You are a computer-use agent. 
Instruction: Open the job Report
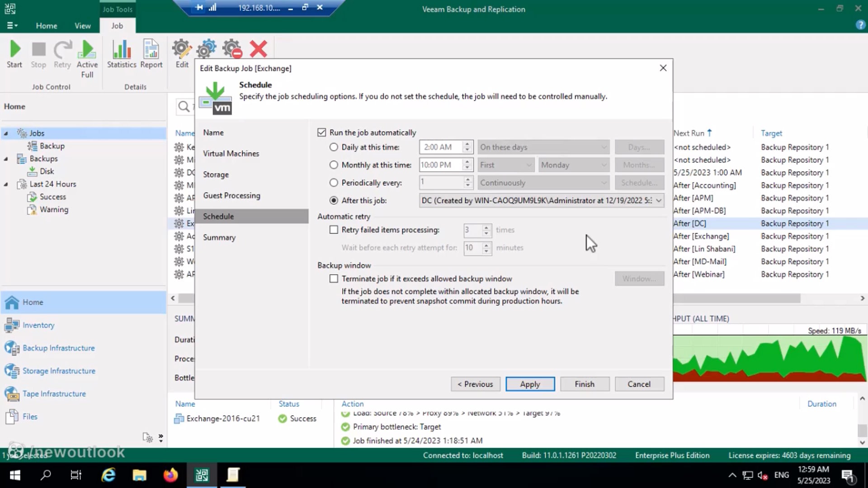(x=151, y=54)
